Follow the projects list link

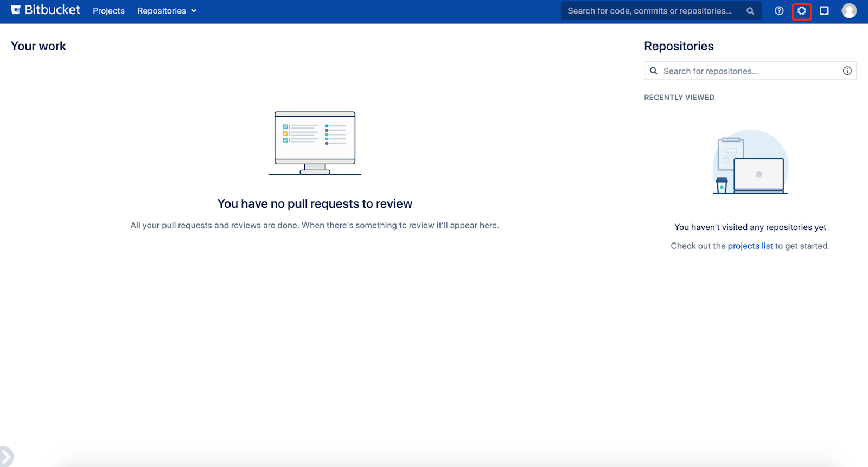750,246
